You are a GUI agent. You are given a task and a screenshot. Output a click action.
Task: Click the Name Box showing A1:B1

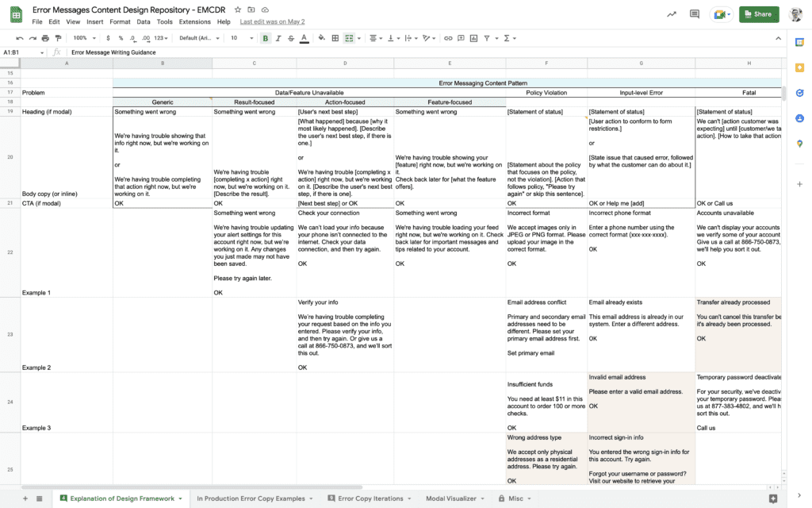pyautogui.click(x=24, y=52)
